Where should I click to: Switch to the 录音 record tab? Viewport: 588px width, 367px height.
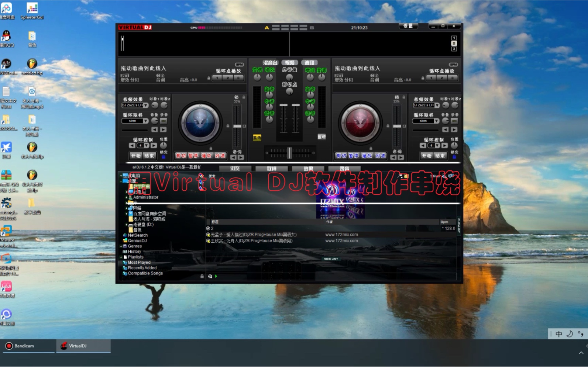[344, 169]
